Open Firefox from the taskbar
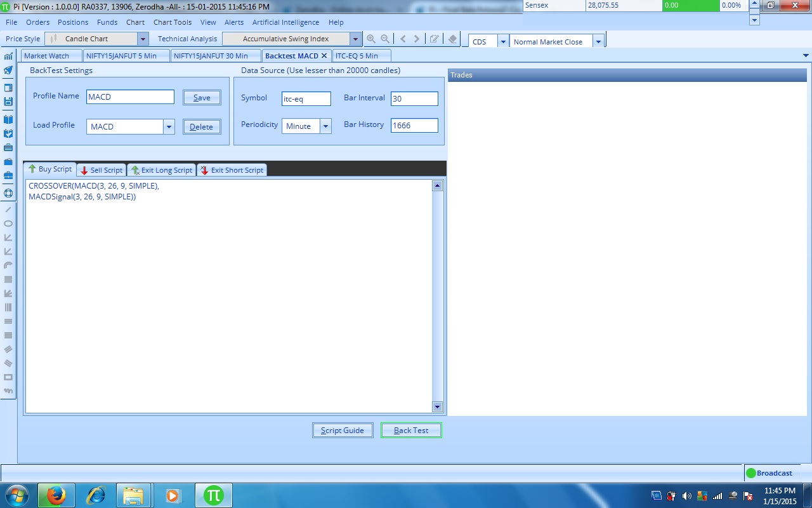 tap(56, 495)
